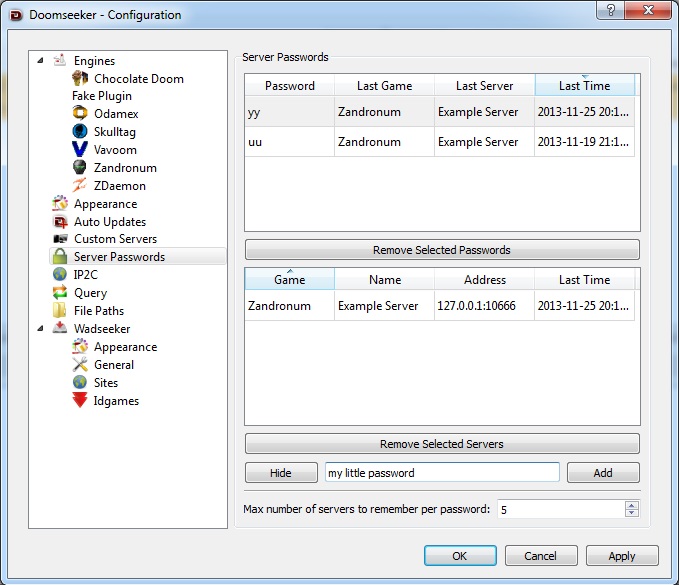Image resolution: width=679 pixels, height=585 pixels.
Task: Hide the password text with Hide button
Action: [281, 473]
